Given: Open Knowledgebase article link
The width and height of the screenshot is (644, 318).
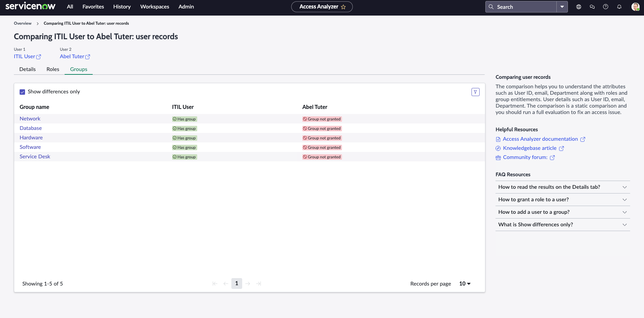Looking at the screenshot, I should click(530, 148).
